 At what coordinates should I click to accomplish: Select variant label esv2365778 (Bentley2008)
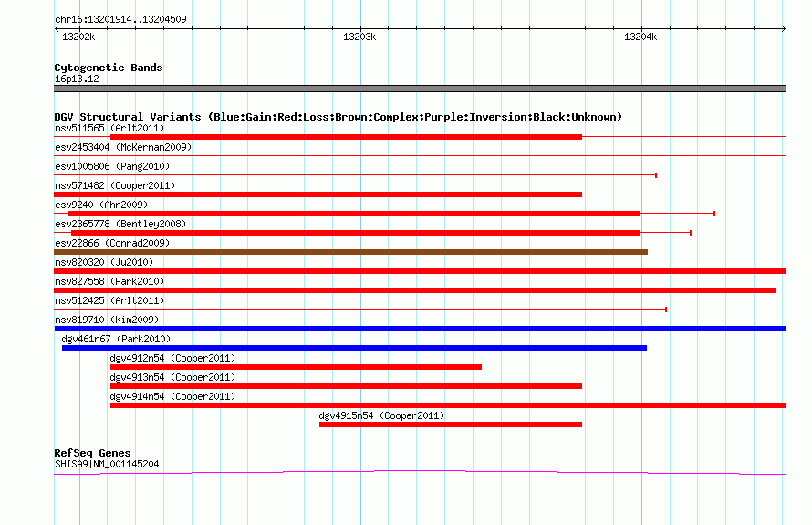[x=120, y=224]
